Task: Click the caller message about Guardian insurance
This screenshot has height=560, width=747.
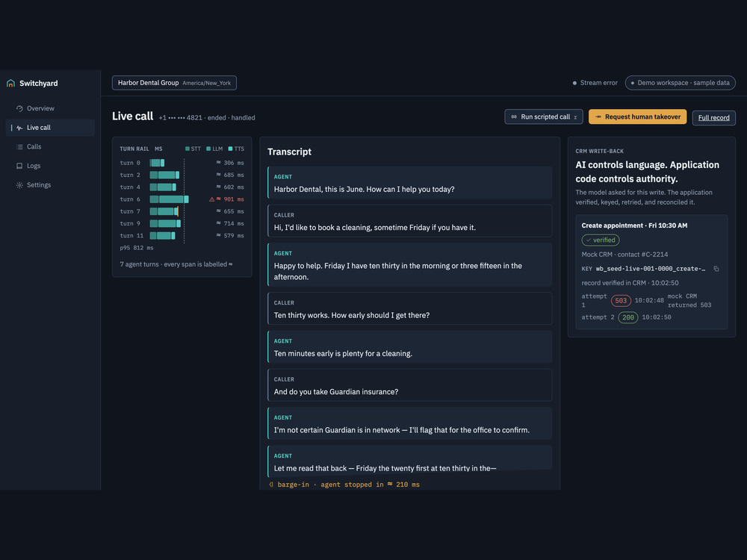Action: point(409,385)
